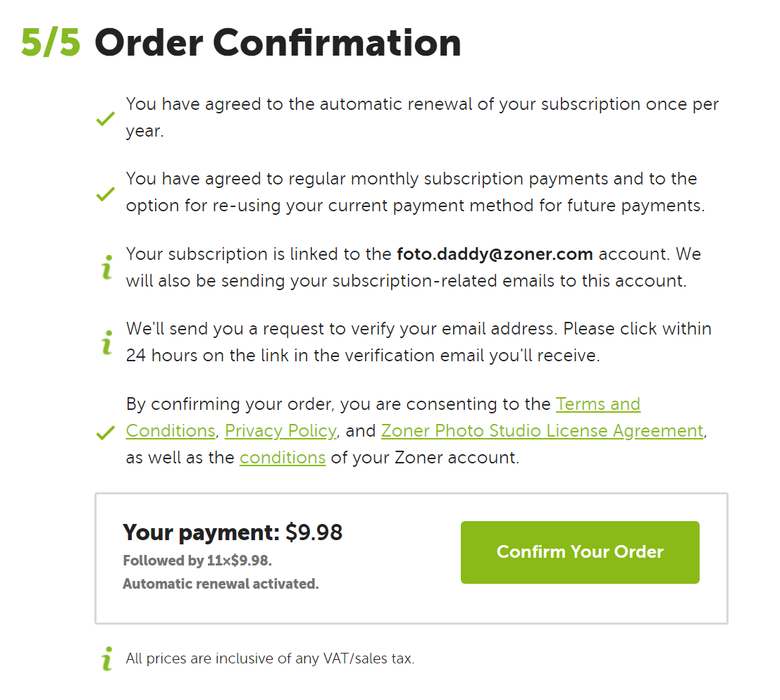Open the Privacy Policy link

[280, 431]
